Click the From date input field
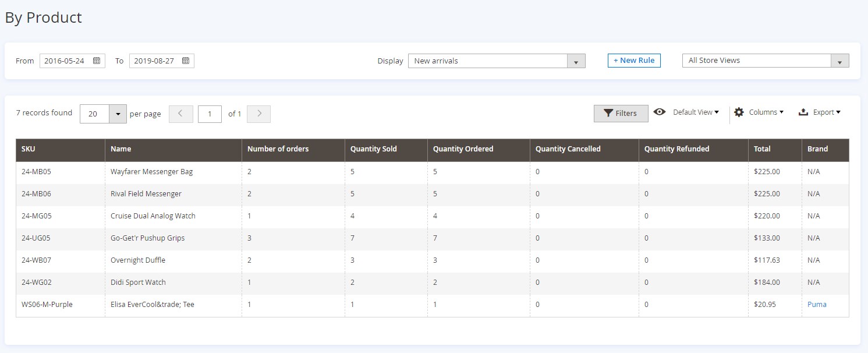The image size is (868, 353). tap(65, 61)
